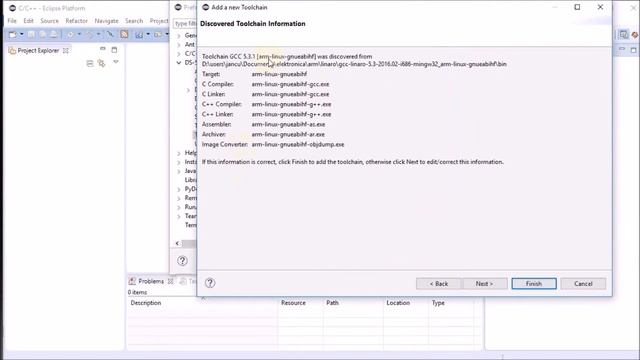Screen dimensions: 640x360
Task: Close the Project Explorer view tab
Action: tap(66, 51)
